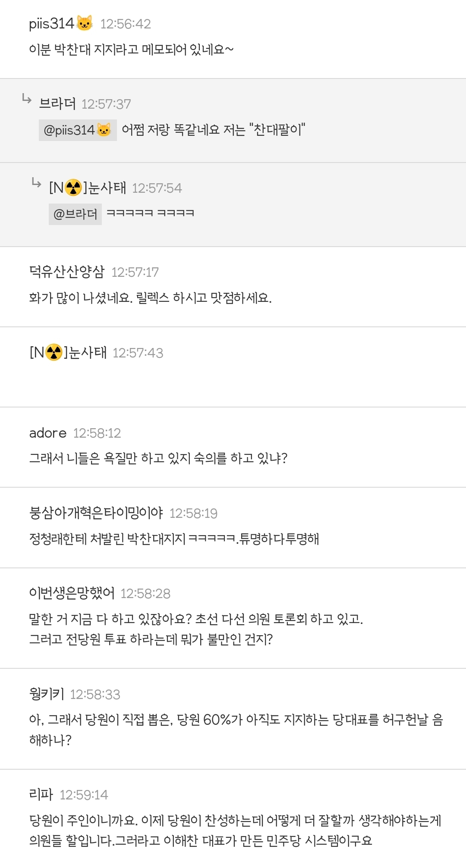This screenshot has height=868, width=466.
Task: Click the cat emoji beside piis314 username
Action: click(x=85, y=23)
